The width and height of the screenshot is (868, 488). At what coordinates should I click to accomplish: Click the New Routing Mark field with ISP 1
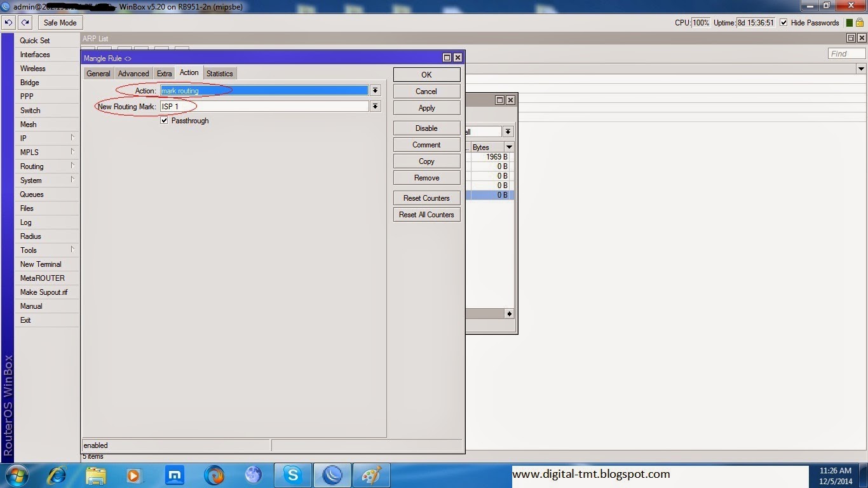click(264, 106)
